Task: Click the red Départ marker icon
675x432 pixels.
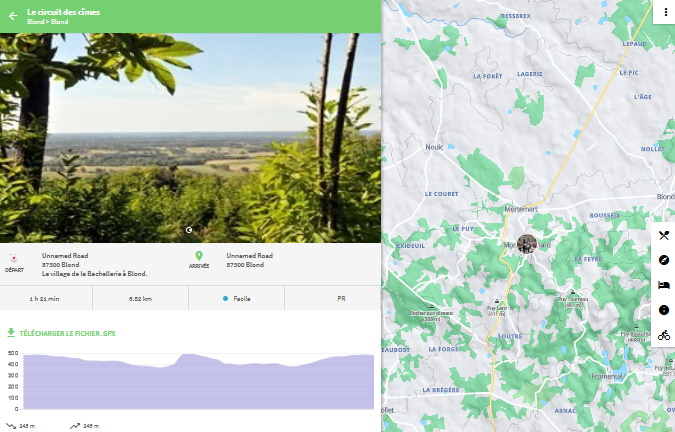Action: pyautogui.click(x=14, y=258)
